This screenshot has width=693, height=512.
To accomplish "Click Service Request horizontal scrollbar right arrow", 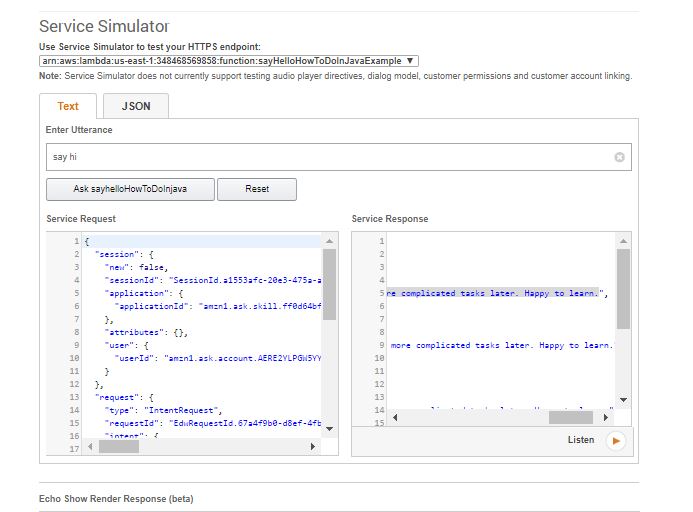I will pos(314,446).
